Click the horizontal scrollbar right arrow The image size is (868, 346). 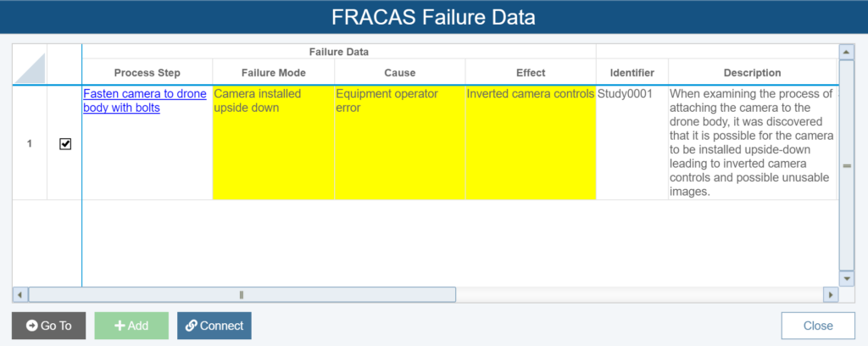(831, 294)
